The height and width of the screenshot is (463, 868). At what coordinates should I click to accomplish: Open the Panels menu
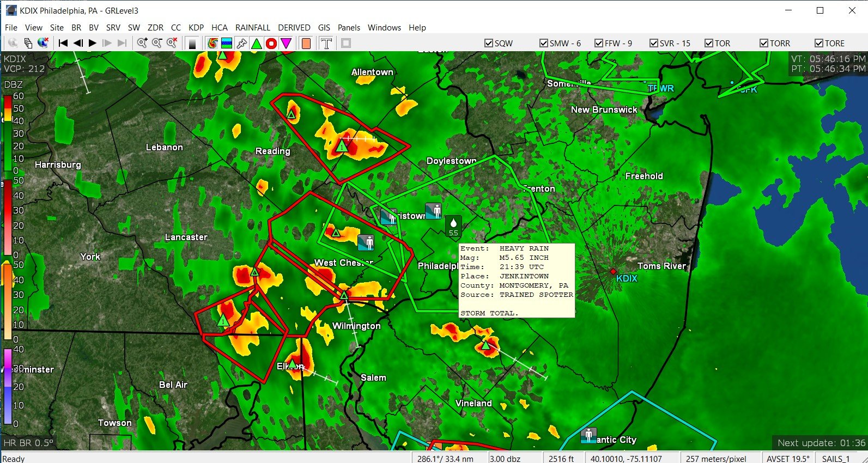point(349,27)
